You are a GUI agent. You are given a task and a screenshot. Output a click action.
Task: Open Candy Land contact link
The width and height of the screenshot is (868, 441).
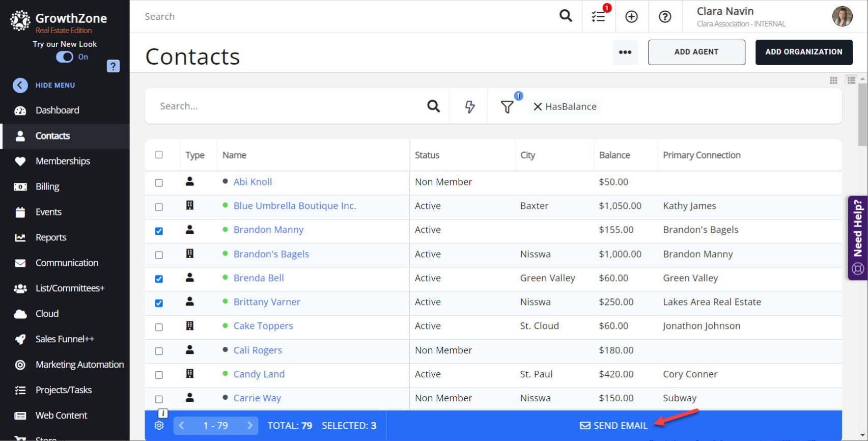pos(259,374)
